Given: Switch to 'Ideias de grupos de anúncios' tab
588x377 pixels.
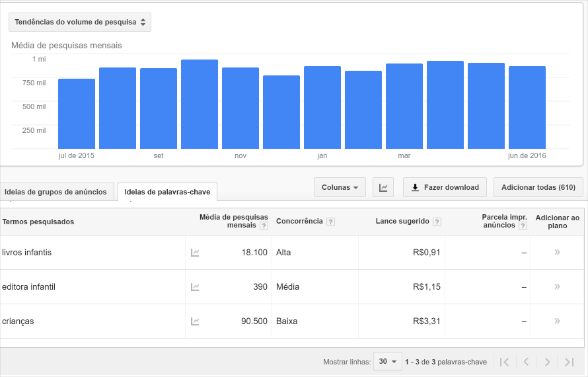Looking at the screenshot, I should (57, 192).
